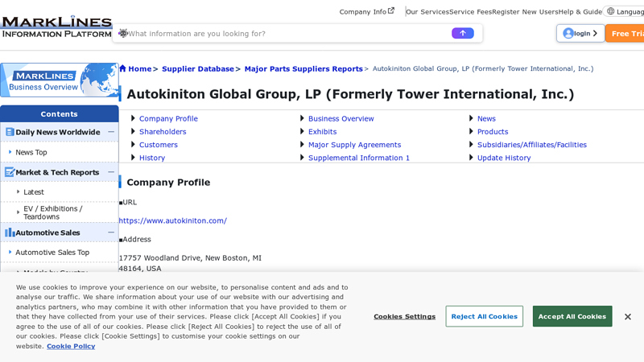The image size is (644, 362).
Task: Click the AI bug icon in the search bar
Action: tap(123, 33)
